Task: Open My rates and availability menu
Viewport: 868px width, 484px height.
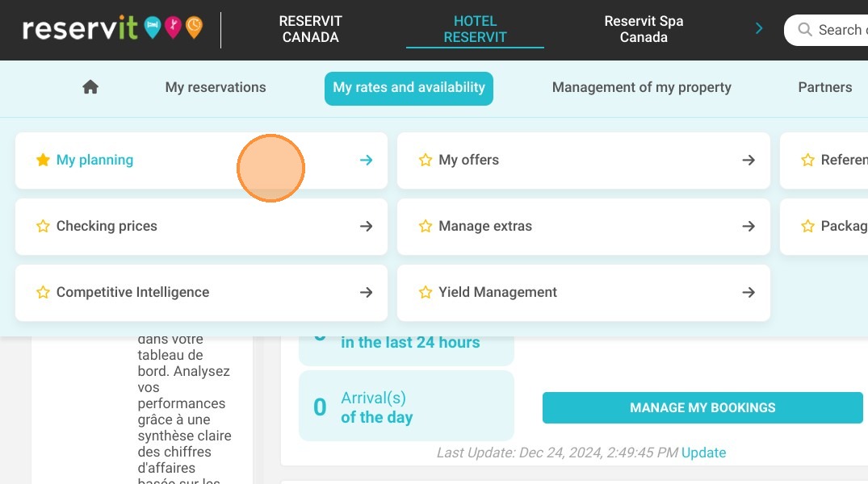Action: click(409, 88)
